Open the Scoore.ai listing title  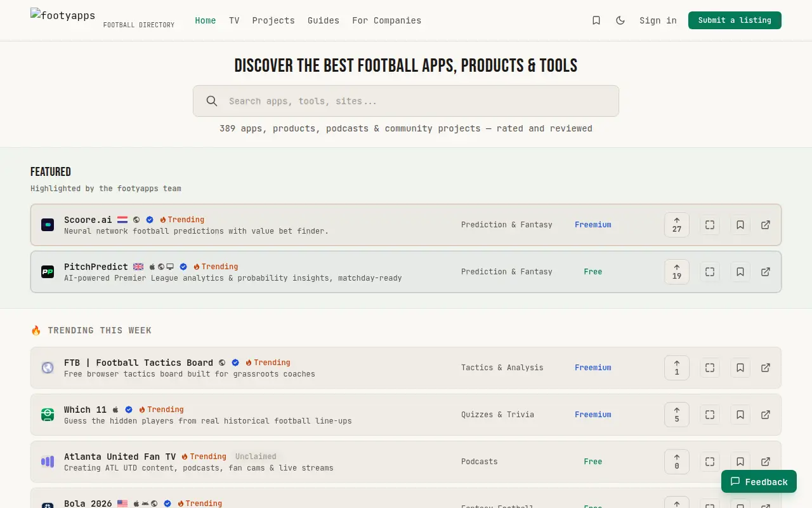(88, 220)
